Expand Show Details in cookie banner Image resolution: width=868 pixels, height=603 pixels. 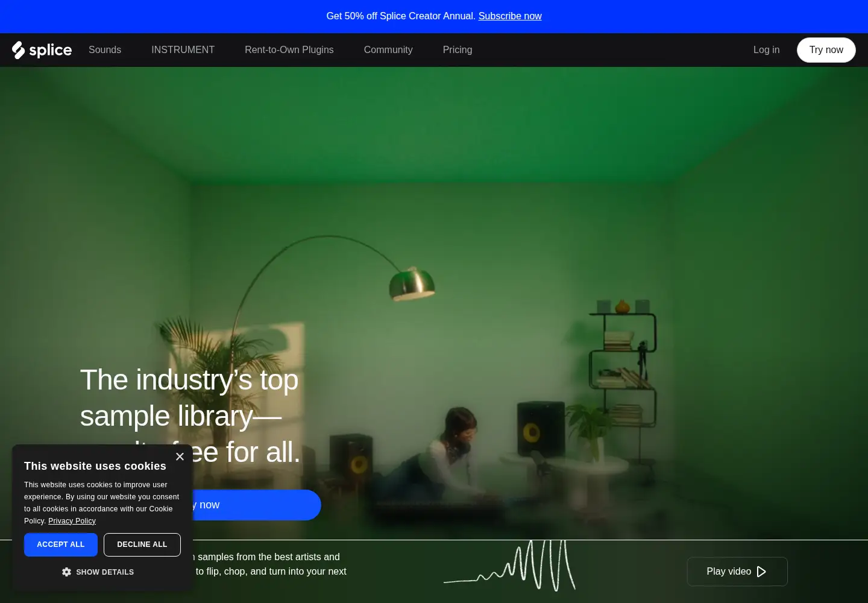coord(98,572)
